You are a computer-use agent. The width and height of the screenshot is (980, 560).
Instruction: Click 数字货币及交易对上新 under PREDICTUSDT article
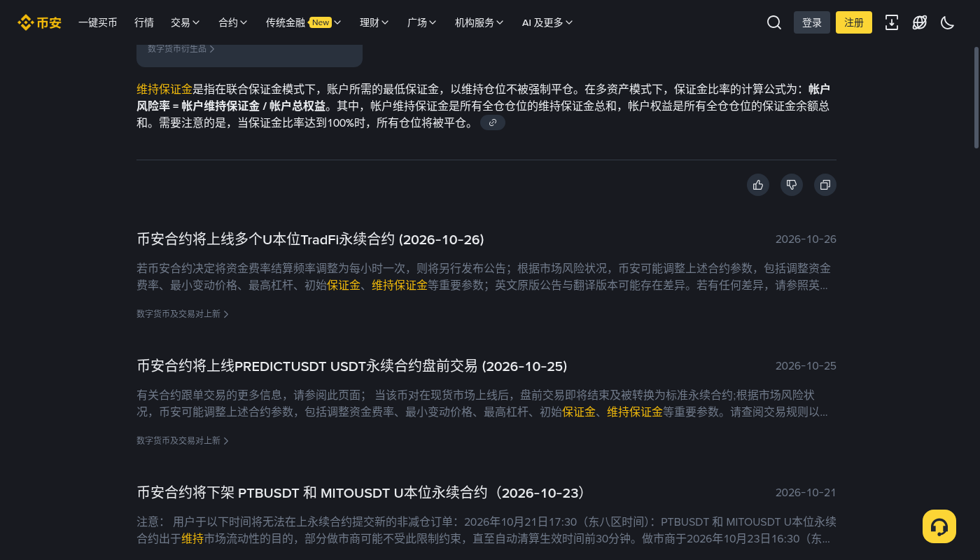tap(183, 441)
